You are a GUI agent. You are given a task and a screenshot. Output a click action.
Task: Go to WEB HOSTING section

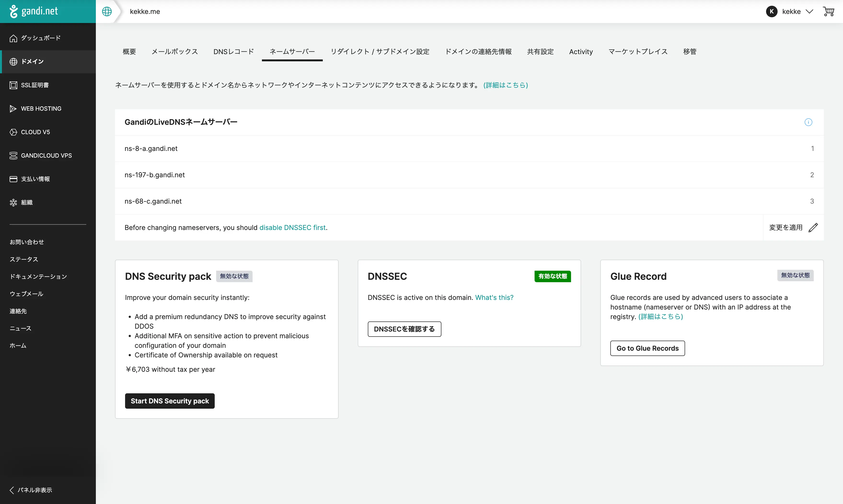click(48, 108)
